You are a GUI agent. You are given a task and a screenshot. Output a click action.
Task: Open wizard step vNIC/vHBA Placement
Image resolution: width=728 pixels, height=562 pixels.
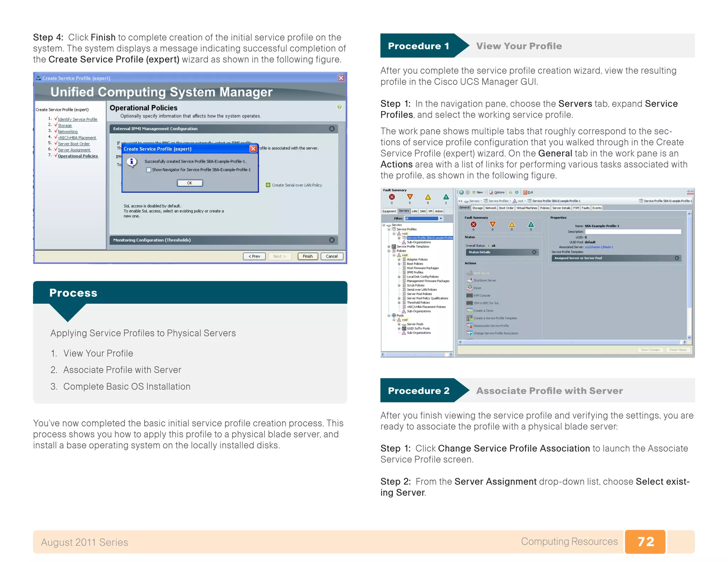(x=77, y=138)
